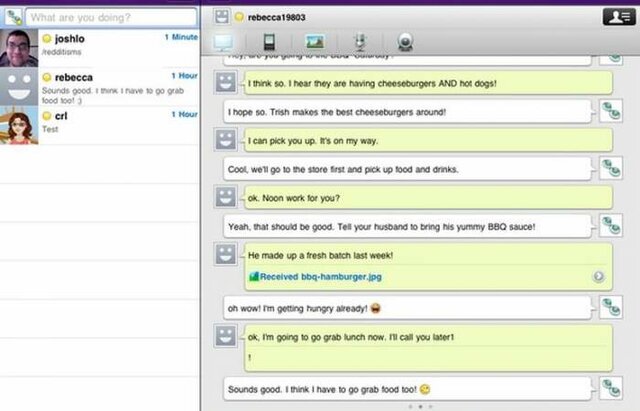Click joshlo's status text '/redditisms'

pyautogui.click(x=62, y=52)
